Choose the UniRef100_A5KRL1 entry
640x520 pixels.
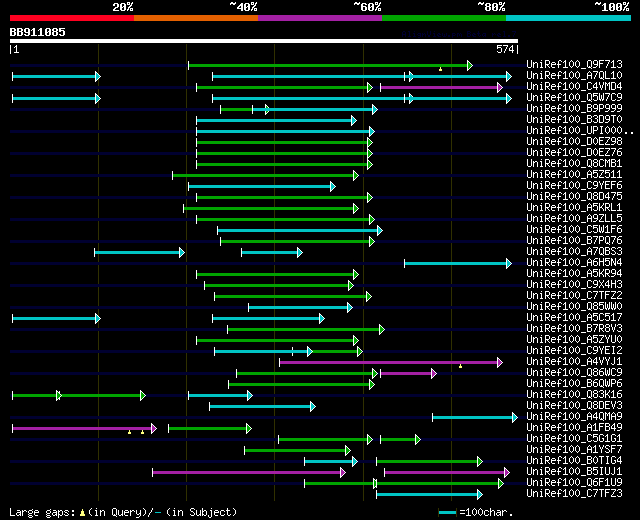click(x=574, y=207)
